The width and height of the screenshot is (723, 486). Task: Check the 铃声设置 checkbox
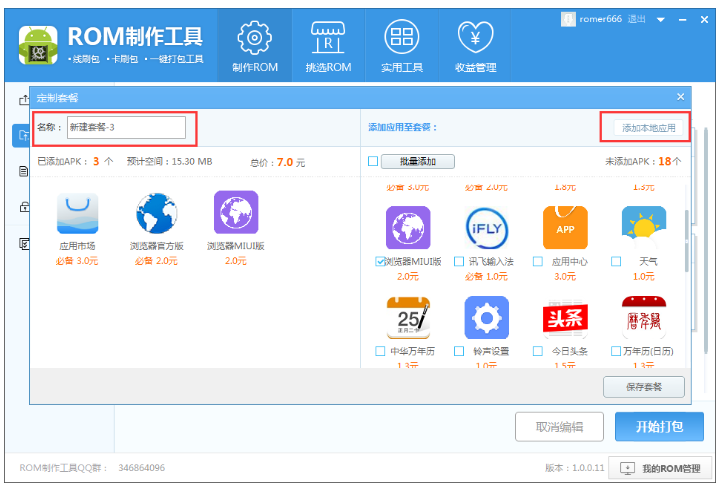click(459, 351)
